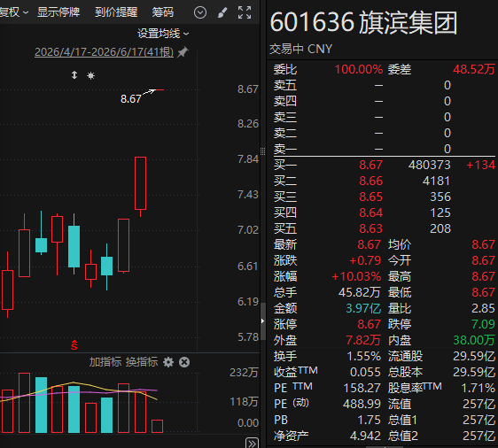This screenshot has height=448, width=498.
Task: Click the 跌停 value 7.09
Action: click(483, 324)
